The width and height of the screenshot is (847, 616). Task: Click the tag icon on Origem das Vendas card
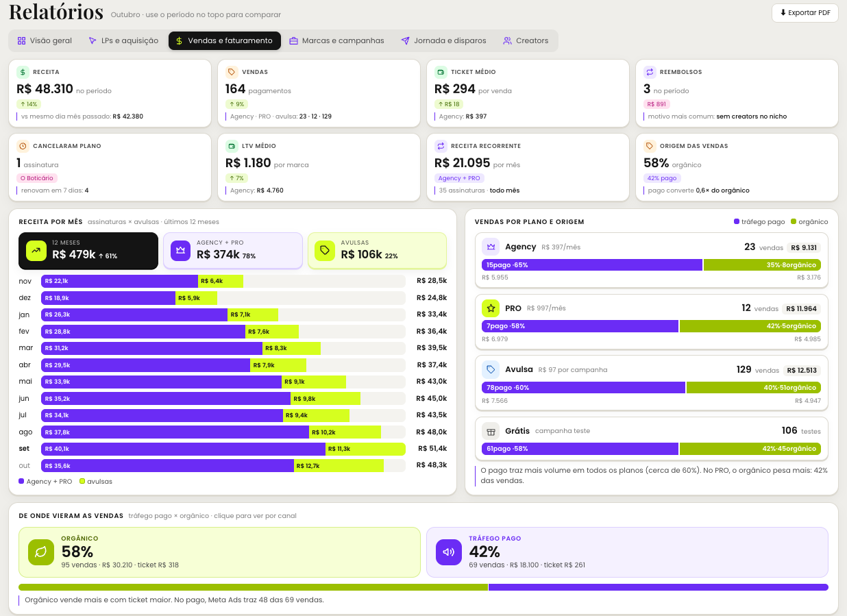click(x=650, y=146)
